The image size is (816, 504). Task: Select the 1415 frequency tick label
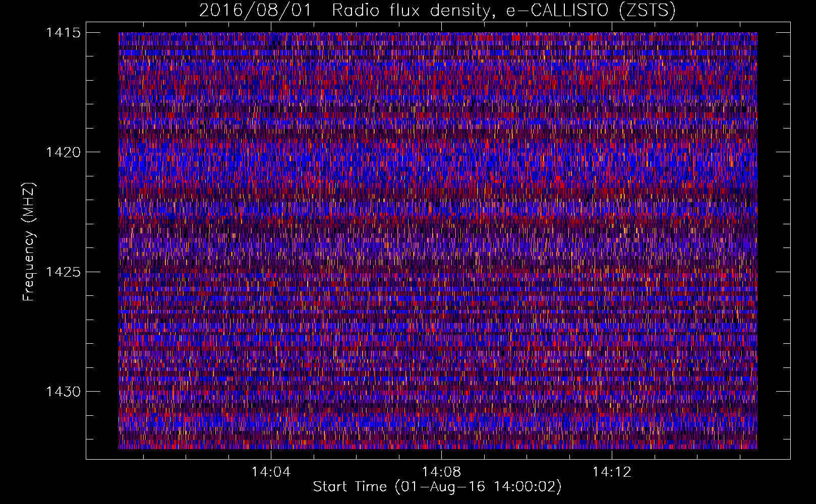[64, 33]
